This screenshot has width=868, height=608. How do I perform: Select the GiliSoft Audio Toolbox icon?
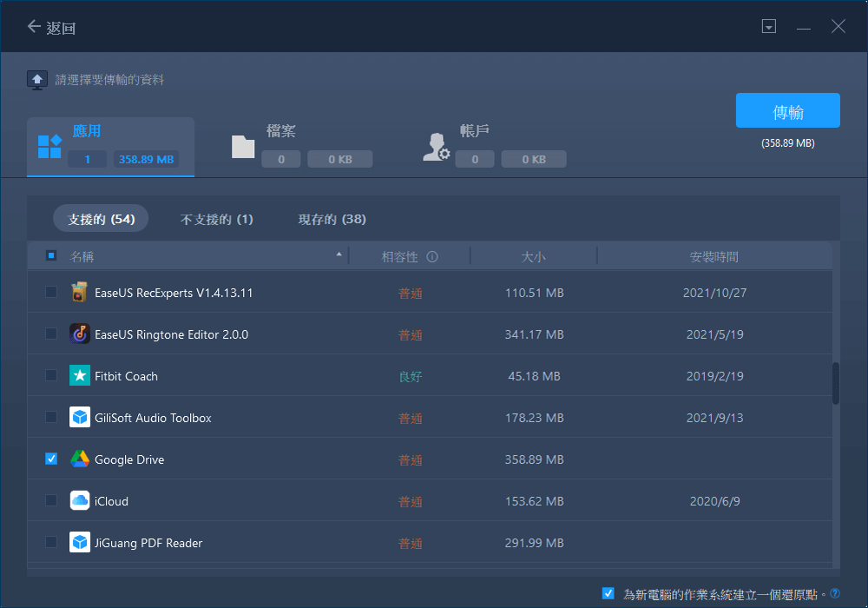(79, 418)
